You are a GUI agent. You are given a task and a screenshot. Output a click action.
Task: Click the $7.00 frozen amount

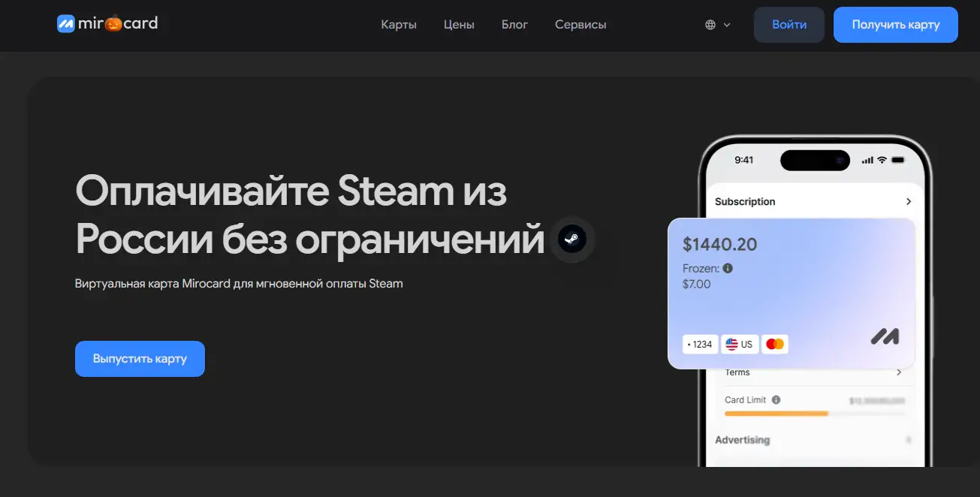pyautogui.click(x=696, y=284)
